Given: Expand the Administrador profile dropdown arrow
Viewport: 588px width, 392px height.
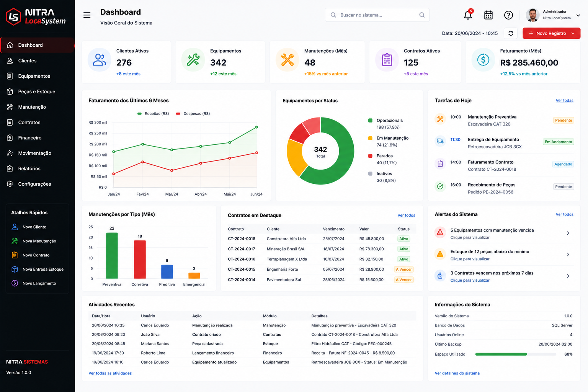Looking at the screenshot, I should (578, 15).
